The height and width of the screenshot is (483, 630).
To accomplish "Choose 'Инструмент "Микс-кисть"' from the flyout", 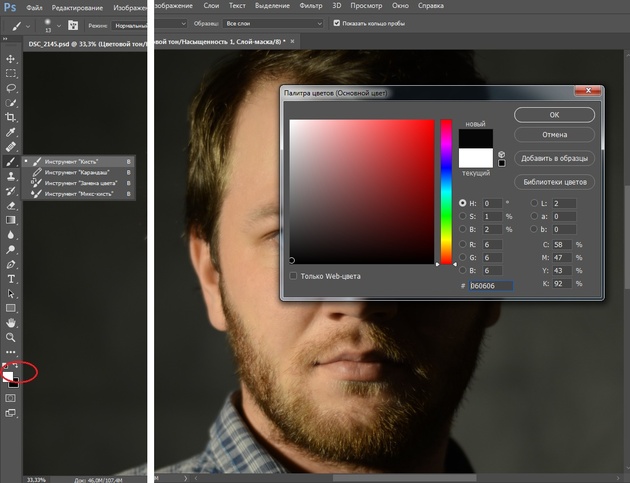I will [x=78, y=194].
